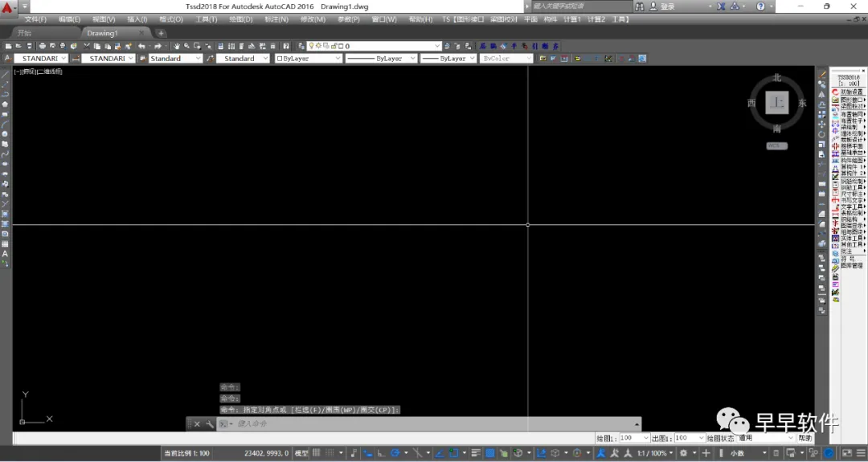Click the 登录 sign-in button
The width and height of the screenshot is (868, 462).
tap(662, 6)
